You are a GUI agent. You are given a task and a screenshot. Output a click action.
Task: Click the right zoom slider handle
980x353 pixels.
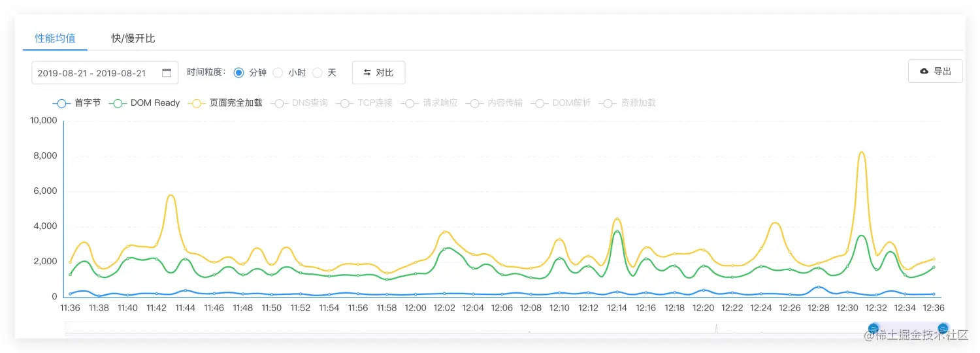(x=943, y=328)
